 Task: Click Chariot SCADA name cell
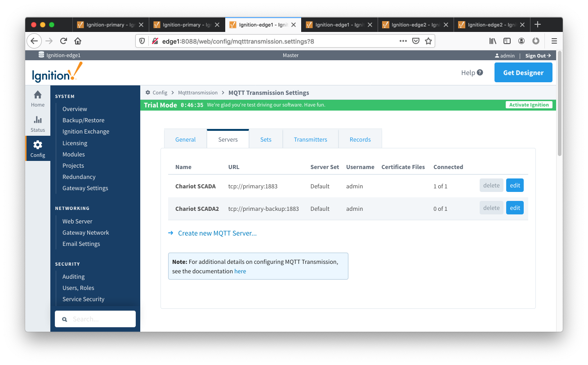[x=196, y=186]
